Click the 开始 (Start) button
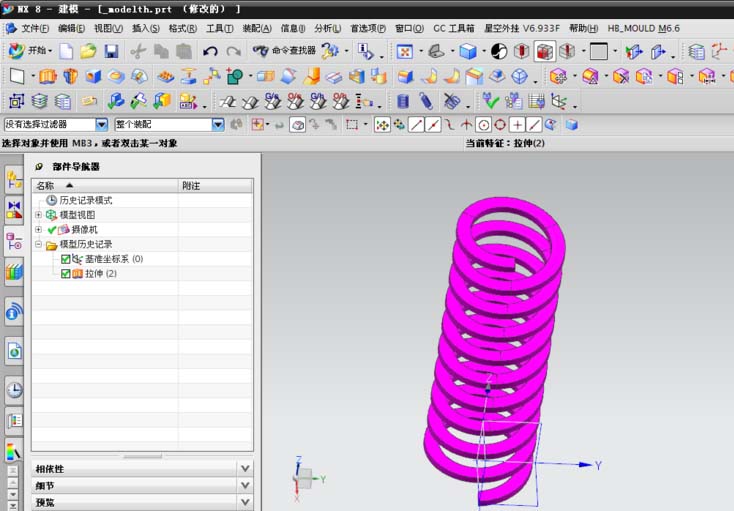The width and height of the screenshot is (734, 511). pyautogui.click(x=29, y=51)
